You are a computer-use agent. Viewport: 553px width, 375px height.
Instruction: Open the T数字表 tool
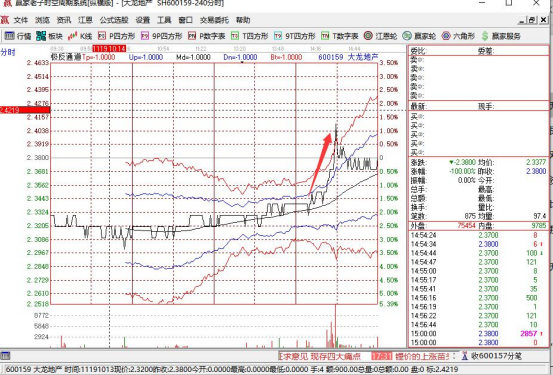point(340,36)
